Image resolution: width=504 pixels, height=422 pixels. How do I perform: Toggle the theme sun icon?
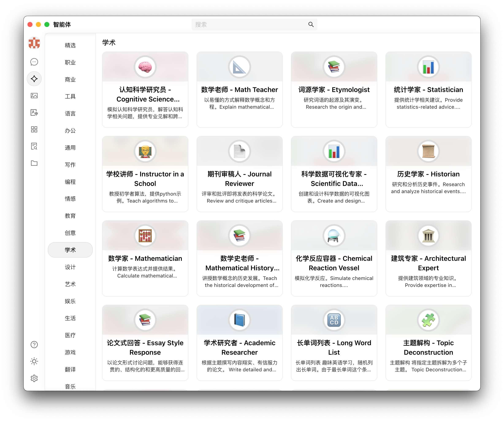pyautogui.click(x=34, y=361)
